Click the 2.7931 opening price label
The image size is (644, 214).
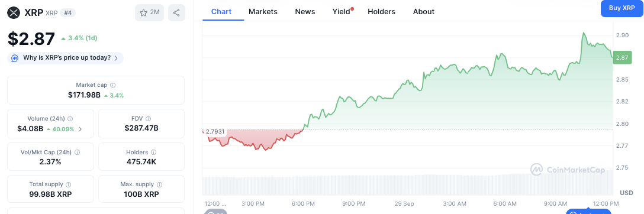(215, 132)
